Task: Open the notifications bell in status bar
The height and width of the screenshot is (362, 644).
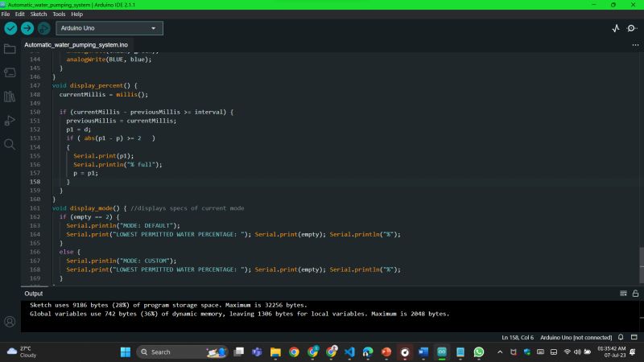Action: tap(621, 337)
